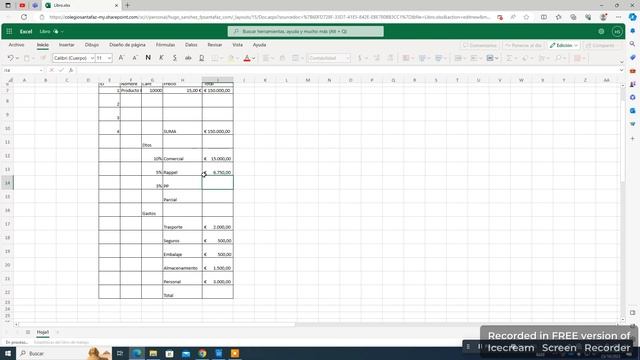Click the Ponerse al día button

click(x=524, y=45)
